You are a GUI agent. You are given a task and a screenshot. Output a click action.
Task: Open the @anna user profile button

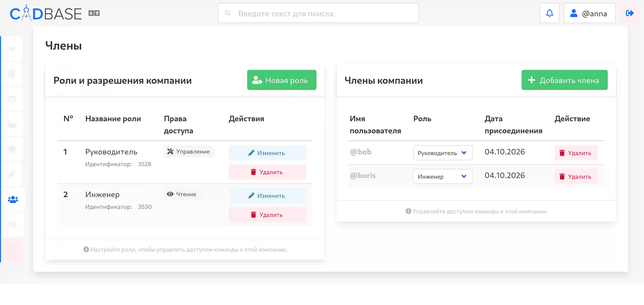pos(589,13)
